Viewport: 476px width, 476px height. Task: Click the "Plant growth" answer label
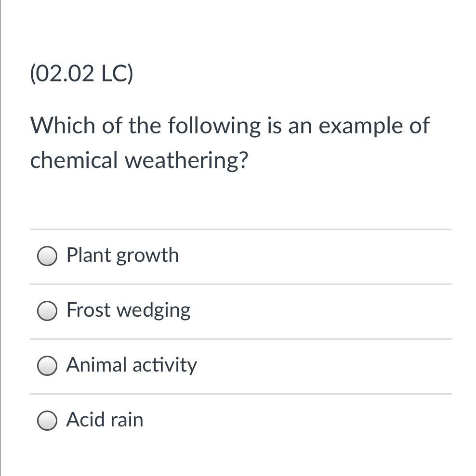point(122,255)
